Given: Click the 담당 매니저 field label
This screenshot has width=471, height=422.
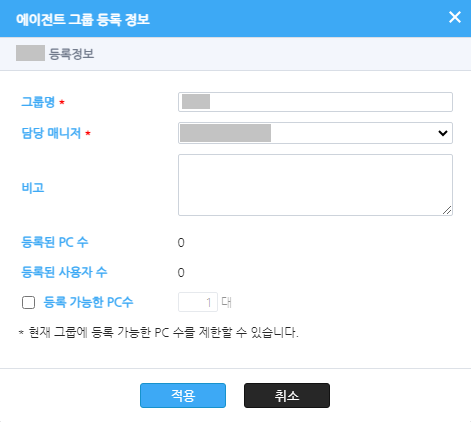Looking at the screenshot, I should pos(51,133).
